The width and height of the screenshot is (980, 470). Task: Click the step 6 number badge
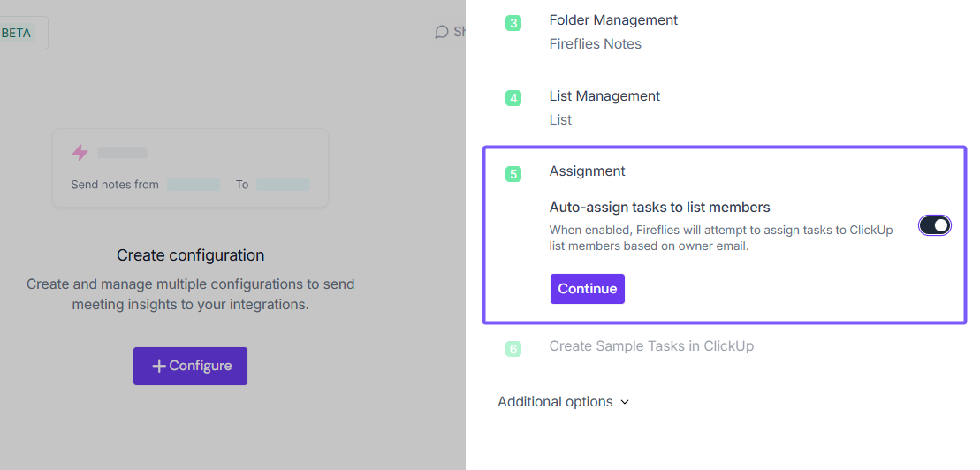(x=513, y=349)
